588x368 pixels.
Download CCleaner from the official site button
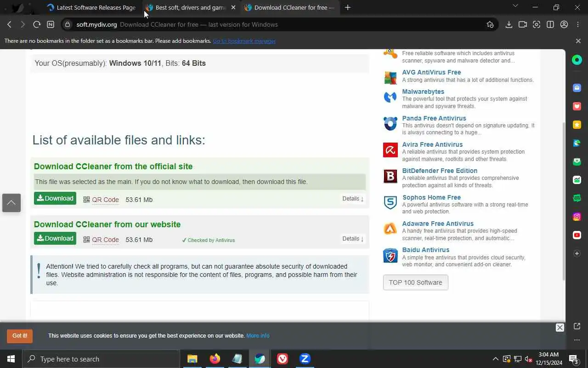tap(55, 198)
